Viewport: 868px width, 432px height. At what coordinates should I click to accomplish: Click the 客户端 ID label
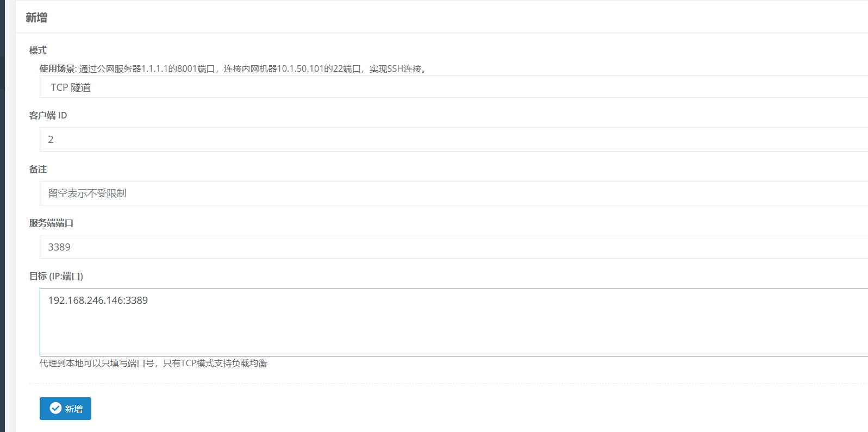click(48, 115)
